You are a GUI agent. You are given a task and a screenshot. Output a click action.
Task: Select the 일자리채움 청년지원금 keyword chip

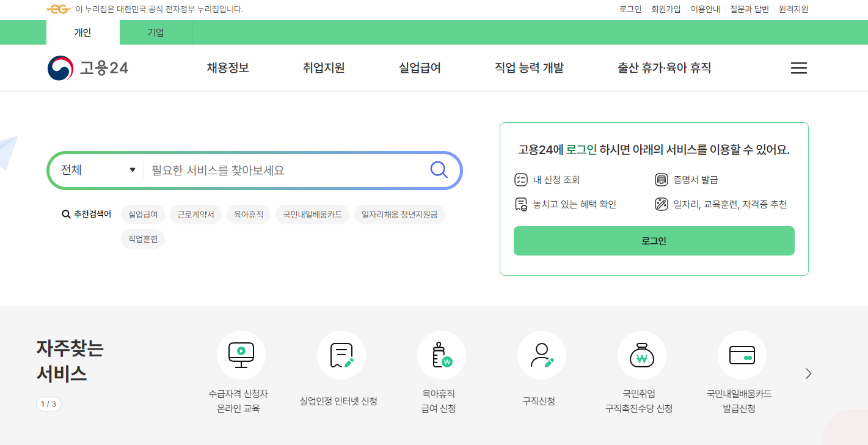[x=399, y=215]
